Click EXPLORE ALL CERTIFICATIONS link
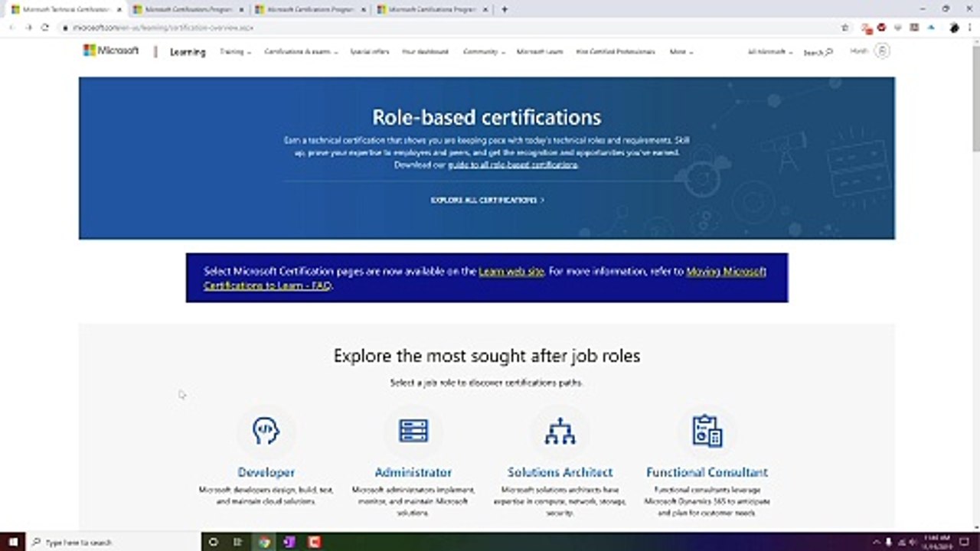980x551 pixels. pyautogui.click(x=488, y=200)
